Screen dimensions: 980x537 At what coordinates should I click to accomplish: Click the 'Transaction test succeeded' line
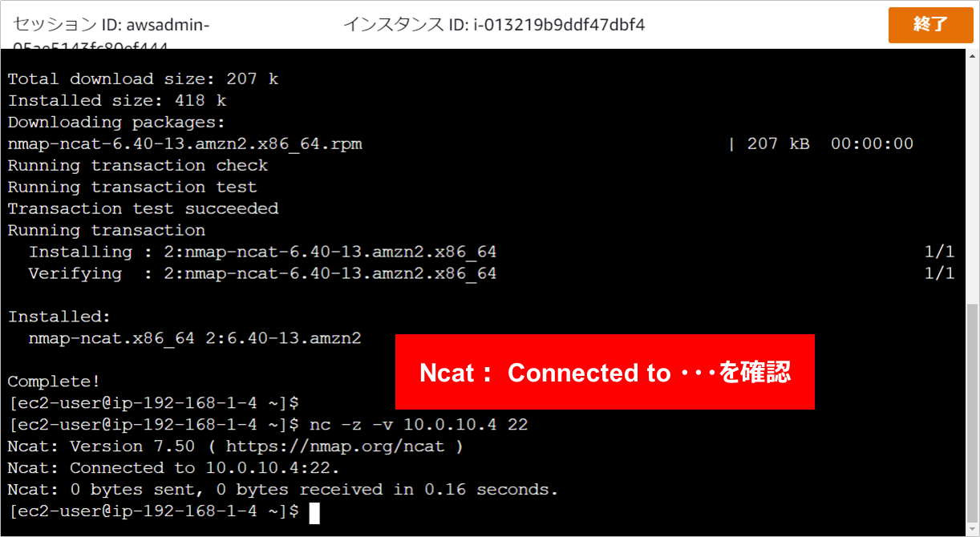tap(144, 209)
